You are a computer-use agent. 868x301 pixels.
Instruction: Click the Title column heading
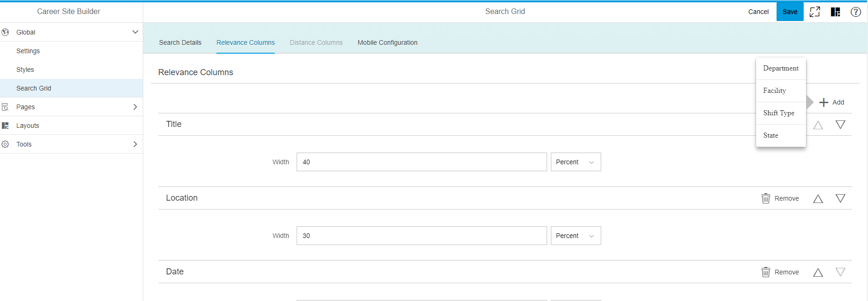[174, 124]
